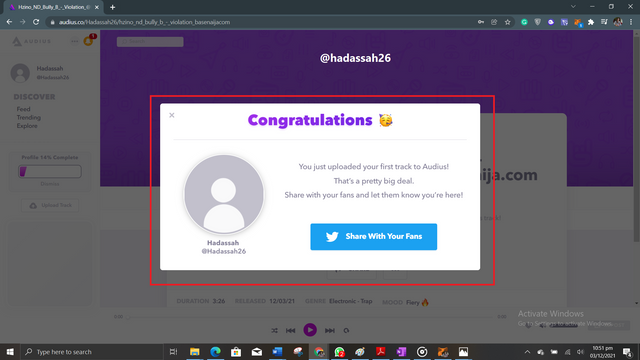The height and width of the screenshot is (360, 640).
Task: Click the volume slider in the player
Action: tap(563, 325)
